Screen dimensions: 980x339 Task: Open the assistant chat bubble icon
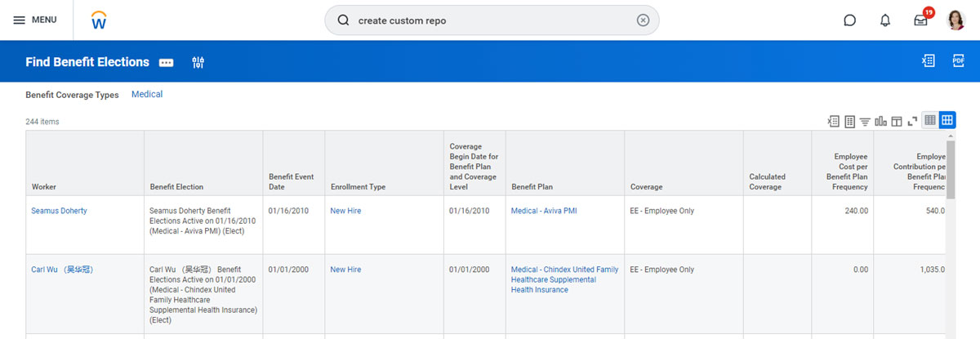[849, 20]
